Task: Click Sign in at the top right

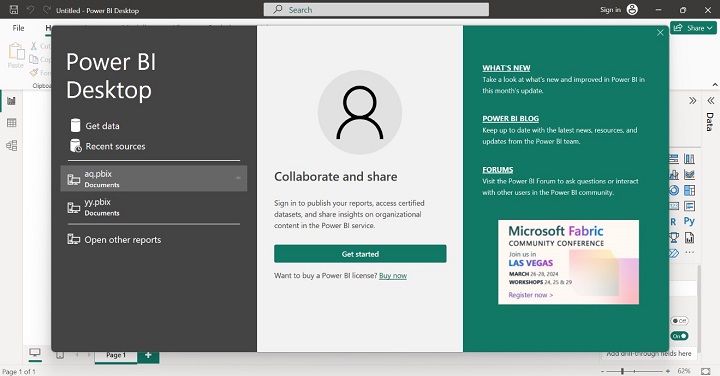Action: tap(610, 10)
